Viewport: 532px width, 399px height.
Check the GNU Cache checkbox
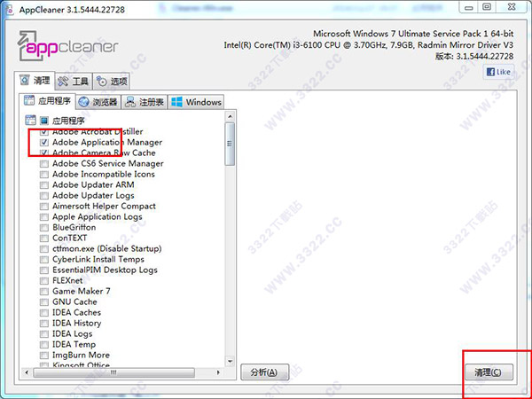coord(44,302)
